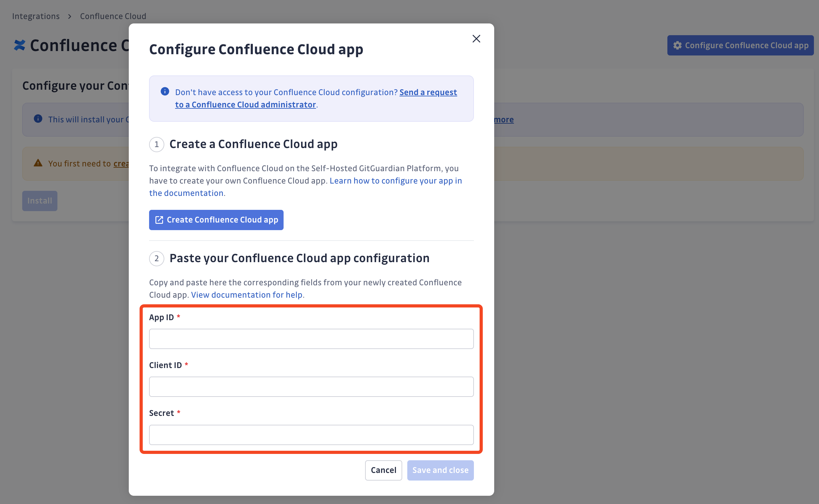Click the close X icon on the modal
Screen dimensions: 819x504
point(476,39)
